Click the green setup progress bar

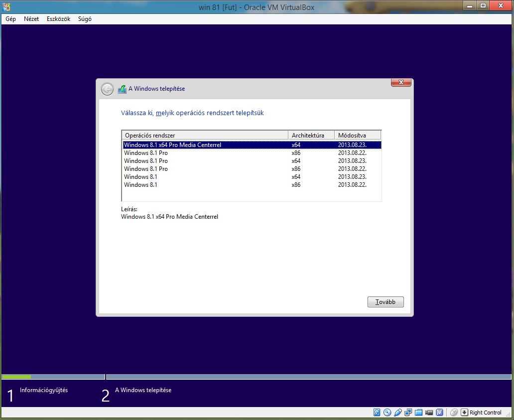pyautogui.click(x=16, y=377)
